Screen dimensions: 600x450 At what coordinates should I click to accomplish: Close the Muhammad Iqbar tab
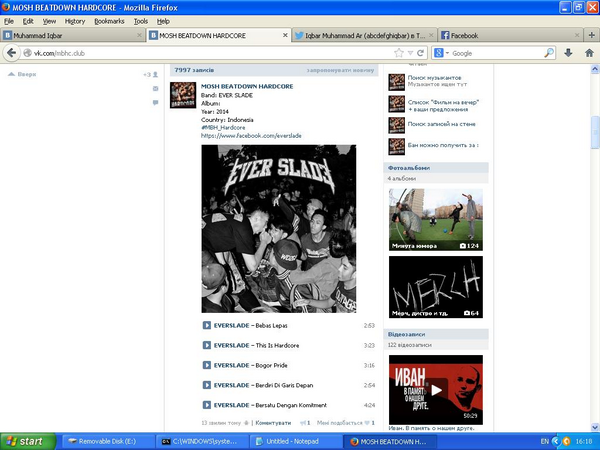(x=139, y=35)
